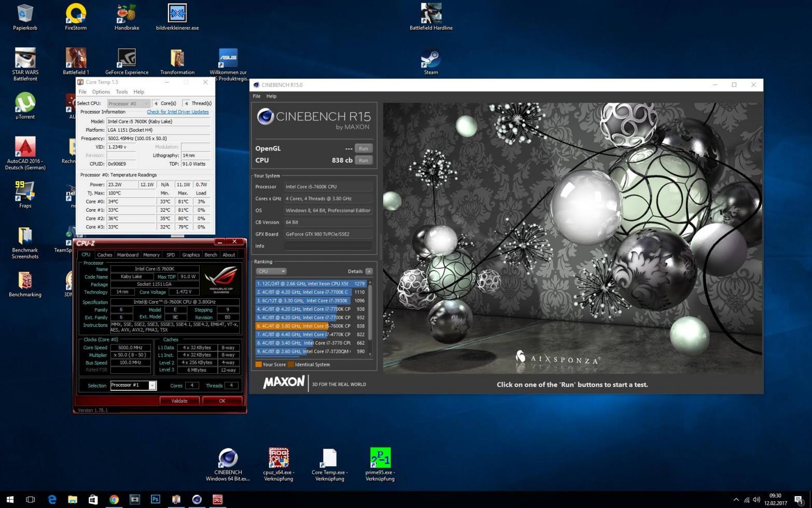Select AutoCAD 2016 Deutsch shortcut
812x508 pixels.
25,153
